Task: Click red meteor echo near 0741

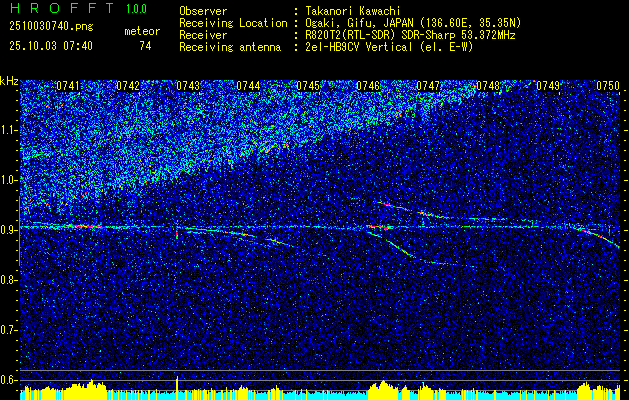Action: tap(86, 226)
